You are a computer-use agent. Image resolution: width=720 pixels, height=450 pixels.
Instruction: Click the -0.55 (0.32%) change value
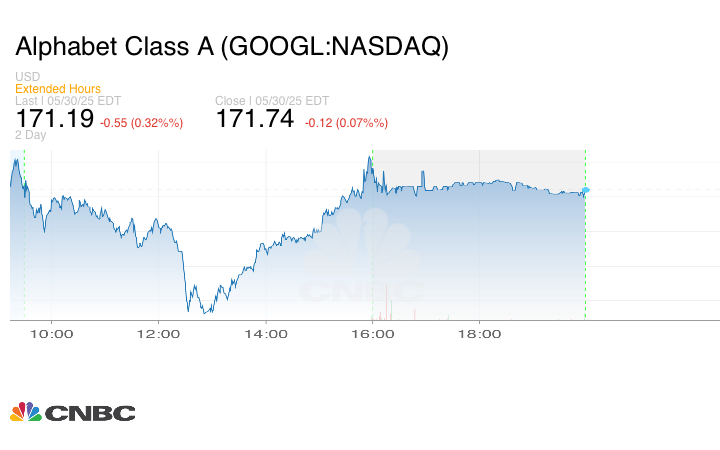point(141,123)
